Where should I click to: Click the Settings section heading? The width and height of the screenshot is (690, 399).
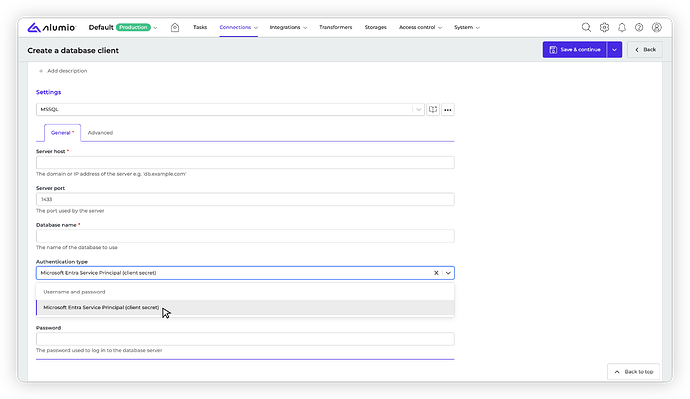(x=48, y=92)
